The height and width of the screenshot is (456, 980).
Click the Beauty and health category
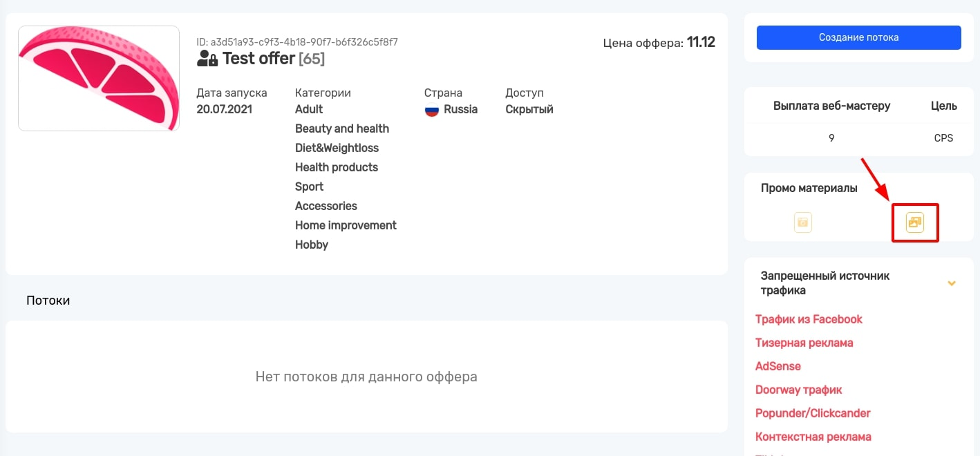pyautogui.click(x=341, y=129)
